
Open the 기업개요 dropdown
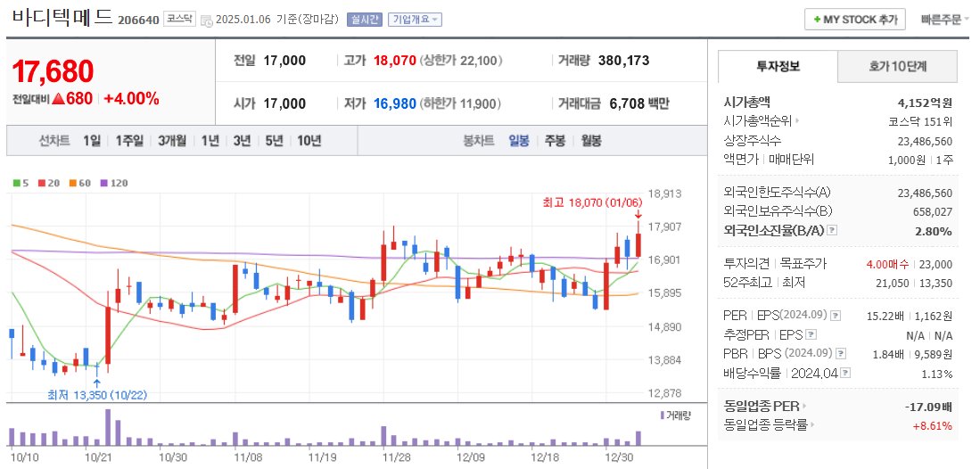pyautogui.click(x=415, y=20)
